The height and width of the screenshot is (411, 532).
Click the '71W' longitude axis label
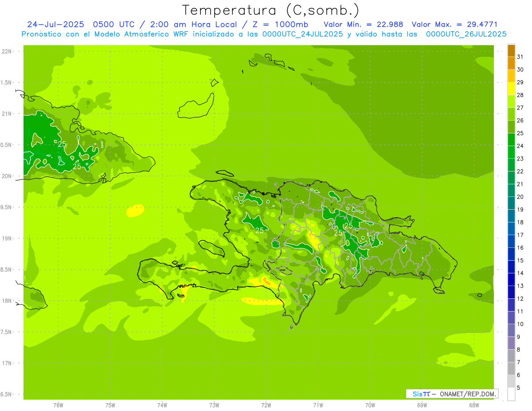[318, 405]
